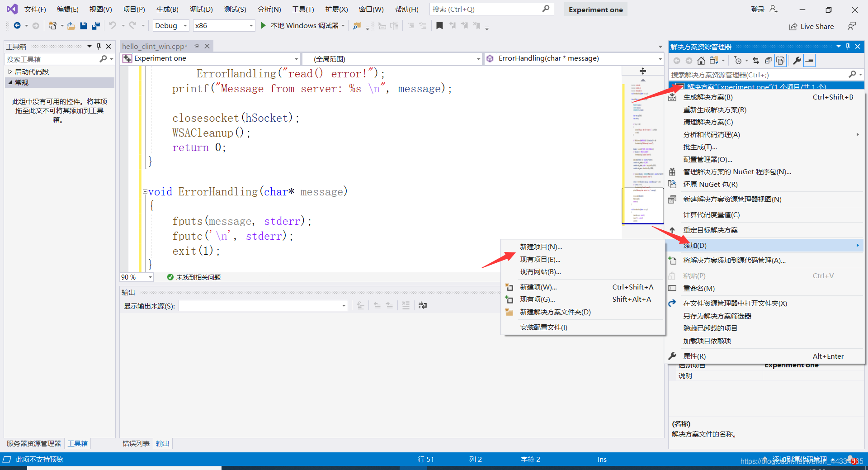Select 新建项目(N)... from the submenu
Viewport: 868px width, 470px height.
pyautogui.click(x=541, y=247)
